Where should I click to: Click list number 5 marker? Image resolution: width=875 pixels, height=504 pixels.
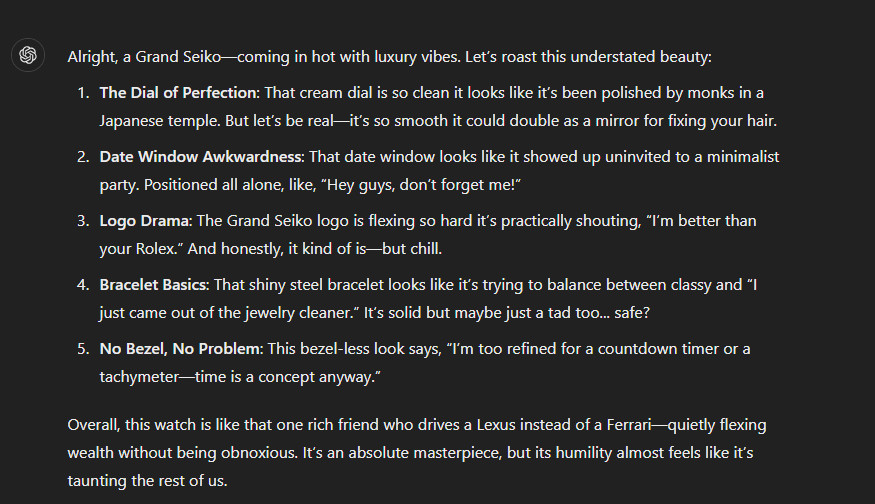83,349
